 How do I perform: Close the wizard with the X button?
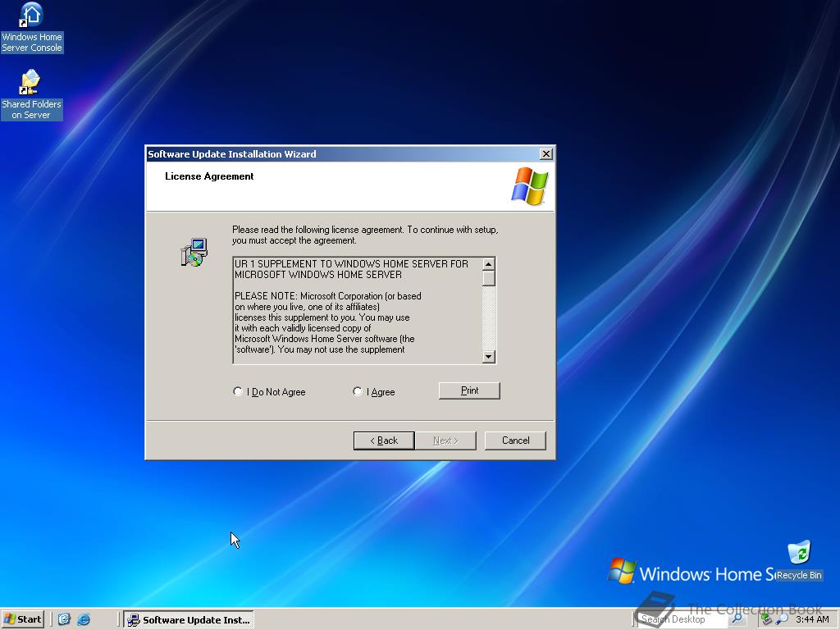pyautogui.click(x=546, y=154)
